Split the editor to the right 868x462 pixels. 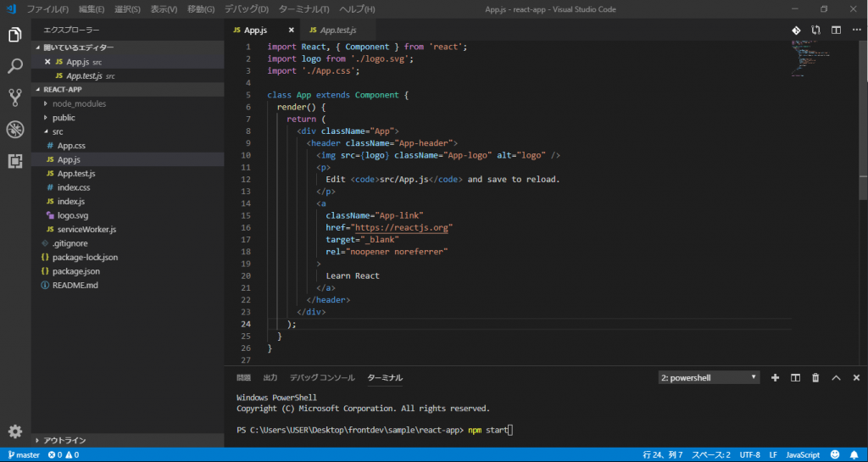pos(836,30)
